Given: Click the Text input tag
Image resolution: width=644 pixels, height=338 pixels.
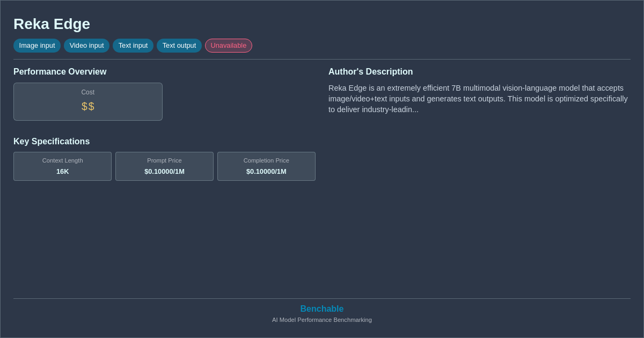Looking at the screenshot, I should pyautogui.click(x=133, y=46).
